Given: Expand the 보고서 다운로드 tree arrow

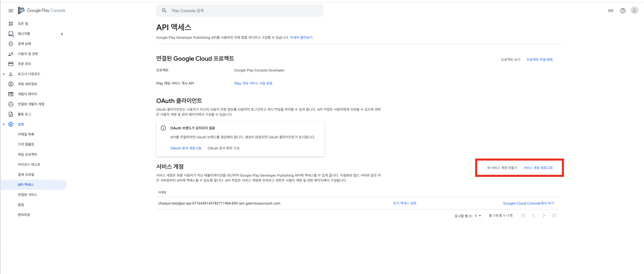Looking at the screenshot, I should 4,74.
